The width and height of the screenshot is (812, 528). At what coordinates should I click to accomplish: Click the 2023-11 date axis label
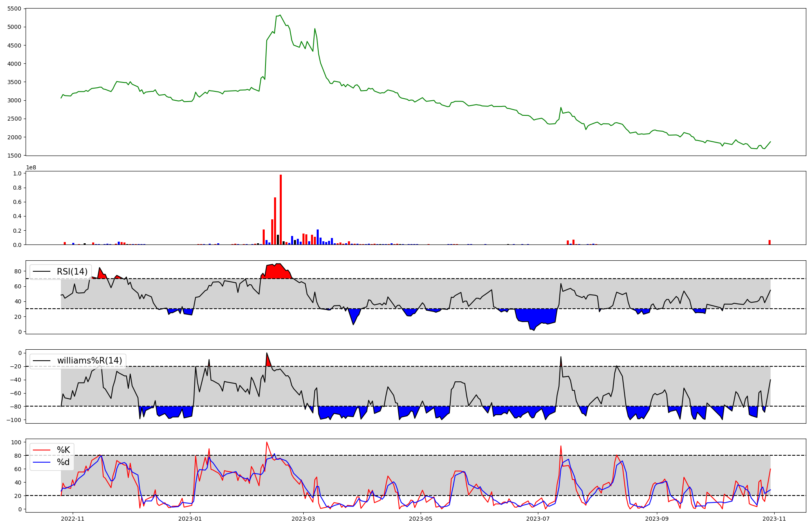(x=774, y=519)
